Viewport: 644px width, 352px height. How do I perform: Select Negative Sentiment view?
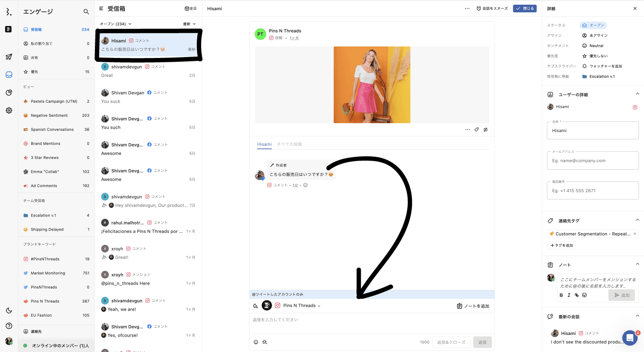(x=49, y=115)
